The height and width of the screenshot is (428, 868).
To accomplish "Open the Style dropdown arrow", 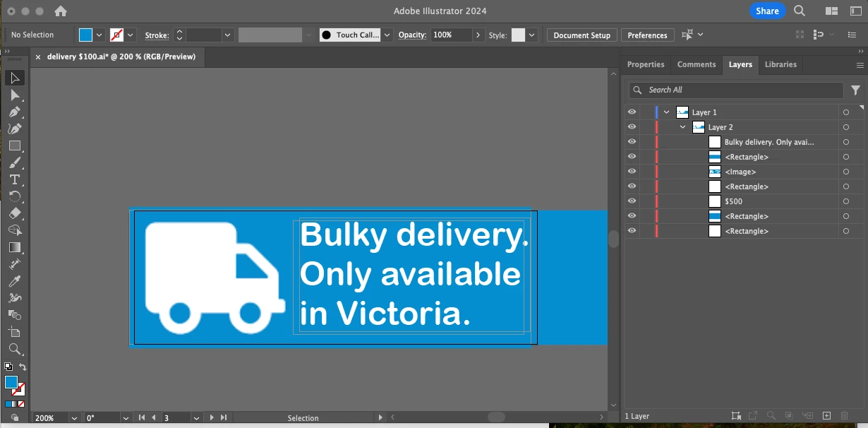I will [x=532, y=35].
